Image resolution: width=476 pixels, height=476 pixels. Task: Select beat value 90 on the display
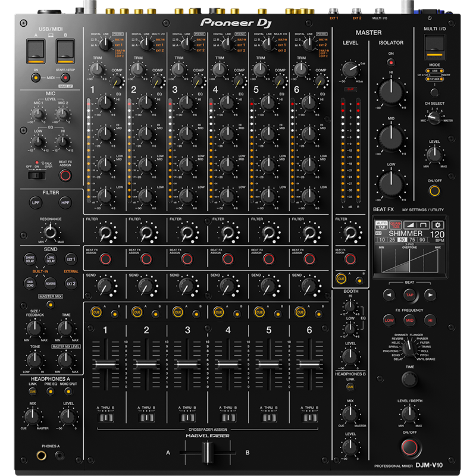(422, 240)
